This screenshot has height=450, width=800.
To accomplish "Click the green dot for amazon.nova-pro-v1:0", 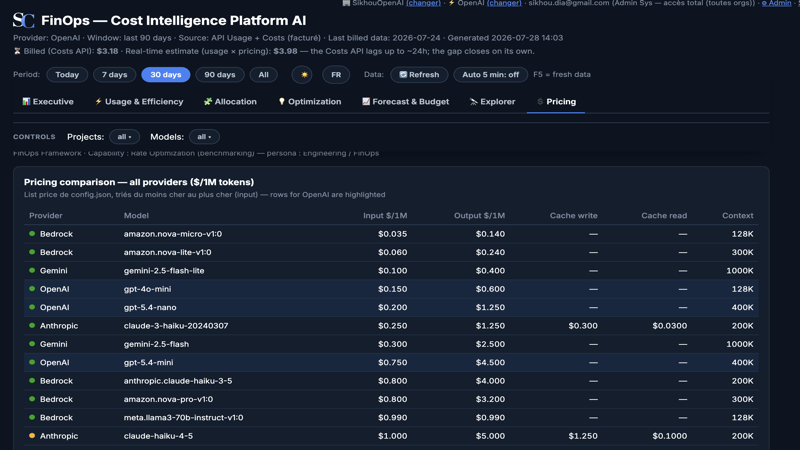I will [32, 399].
